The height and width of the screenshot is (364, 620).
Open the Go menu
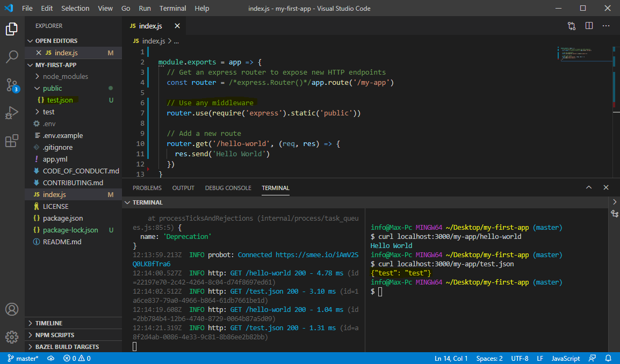click(x=126, y=8)
